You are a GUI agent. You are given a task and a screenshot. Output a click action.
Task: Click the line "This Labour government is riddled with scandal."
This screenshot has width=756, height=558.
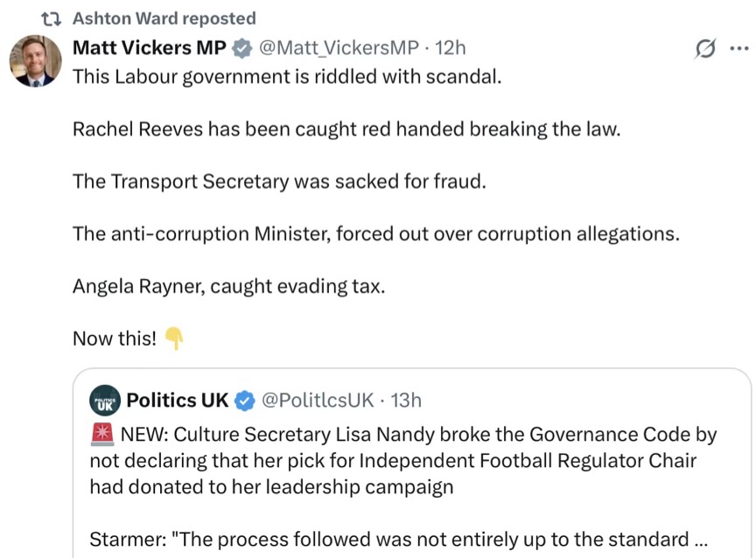287,76
